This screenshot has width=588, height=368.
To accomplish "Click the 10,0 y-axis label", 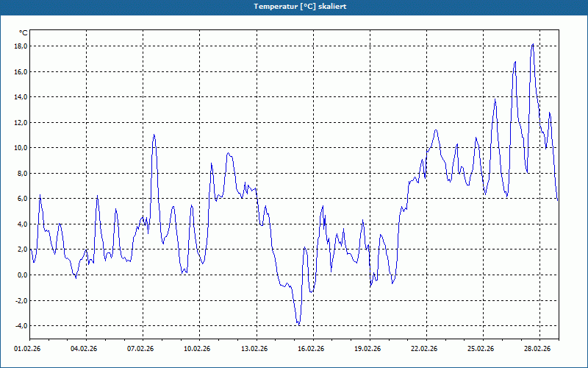I will 21,148.
